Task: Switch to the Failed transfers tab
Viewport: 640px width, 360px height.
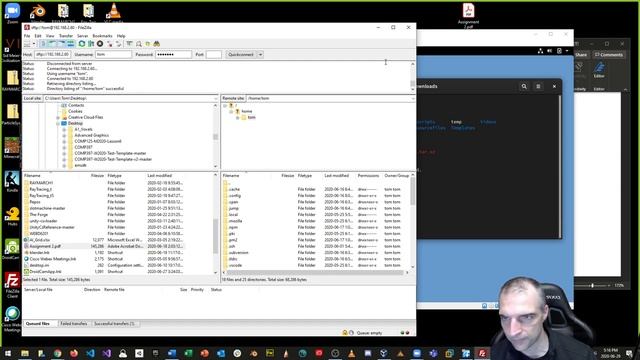Action: pyautogui.click(x=73, y=324)
